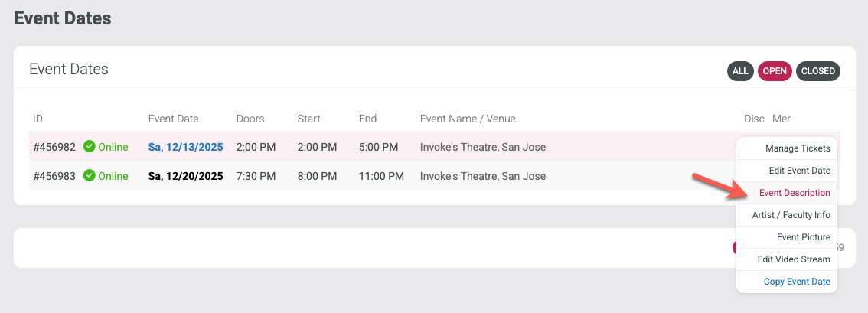This screenshot has width=868, height=313.
Task: Show only CLOSED event dates
Action: coord(817,70)
